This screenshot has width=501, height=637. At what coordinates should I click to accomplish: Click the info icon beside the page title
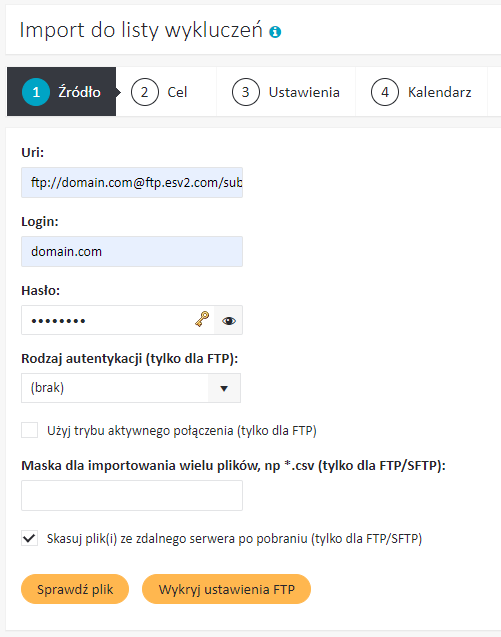tap(275, 32)
